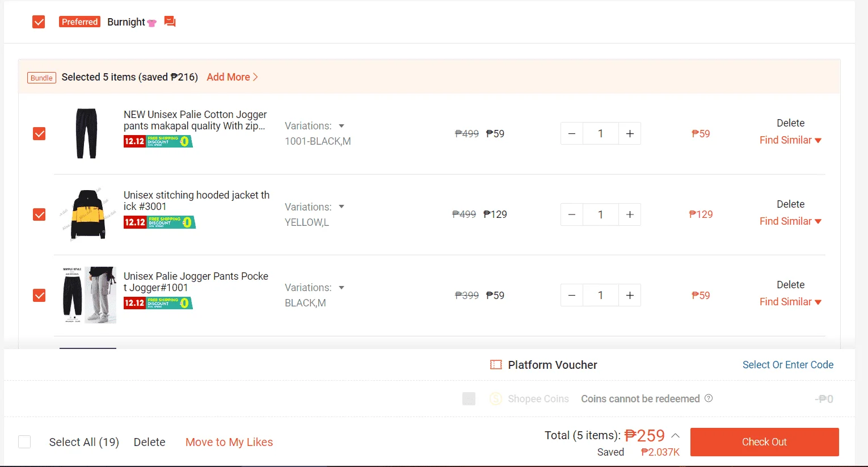Screen dimensions: 868x467
Task: Delete the Pocket Jogger#1001 item
Action: [790, 285]
